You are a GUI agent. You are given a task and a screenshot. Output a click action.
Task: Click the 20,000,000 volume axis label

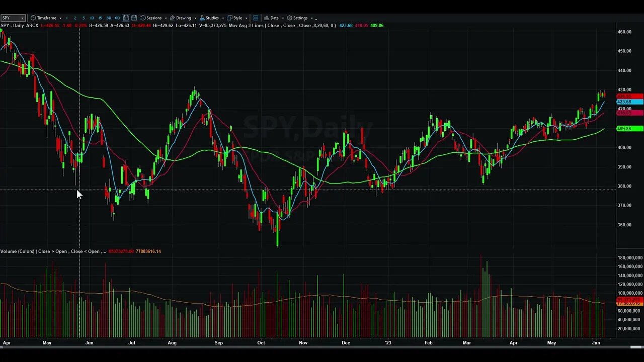click(629, 329)
